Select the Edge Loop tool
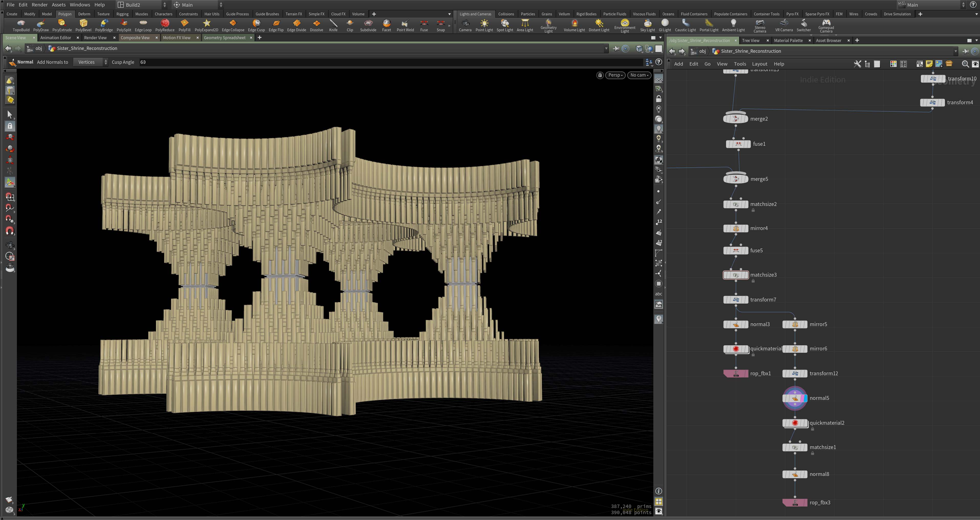Viewport: 980px width, 520px height. pyautogui.click(x=143, y=26)
